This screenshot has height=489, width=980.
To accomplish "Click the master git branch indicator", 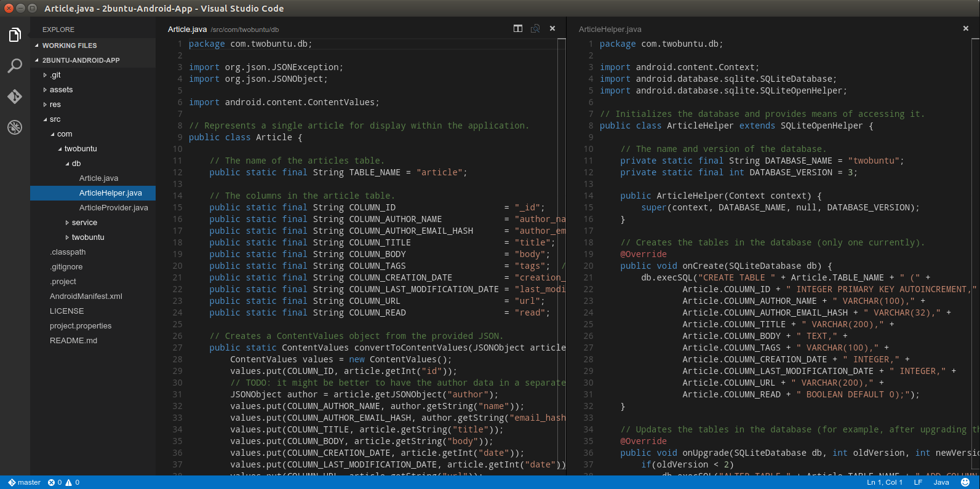I will pyautogui.click(x=24, y=482).
